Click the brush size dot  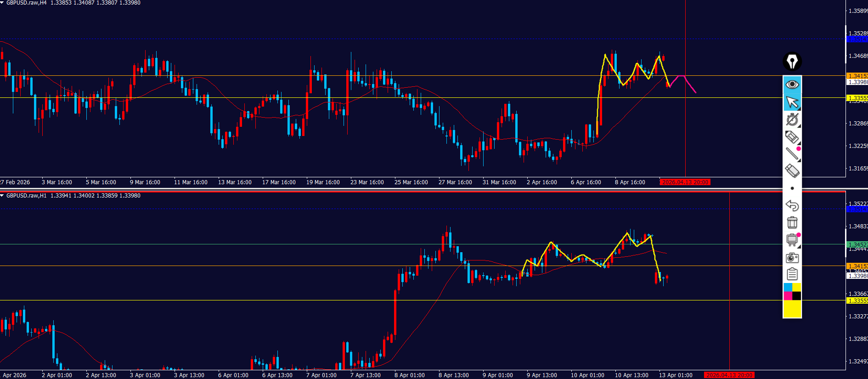pyautogui.click(x=792, y=188)
